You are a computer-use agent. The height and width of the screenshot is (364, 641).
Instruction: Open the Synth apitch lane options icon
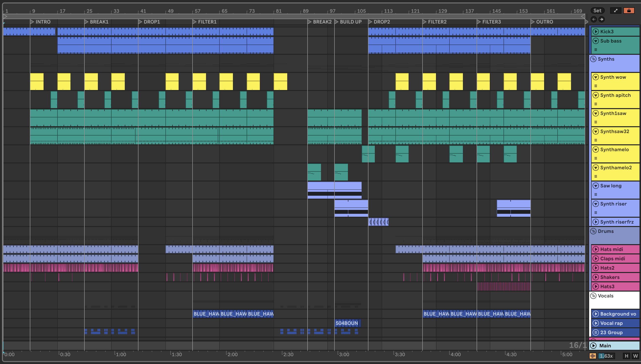[x=596, y=104]
